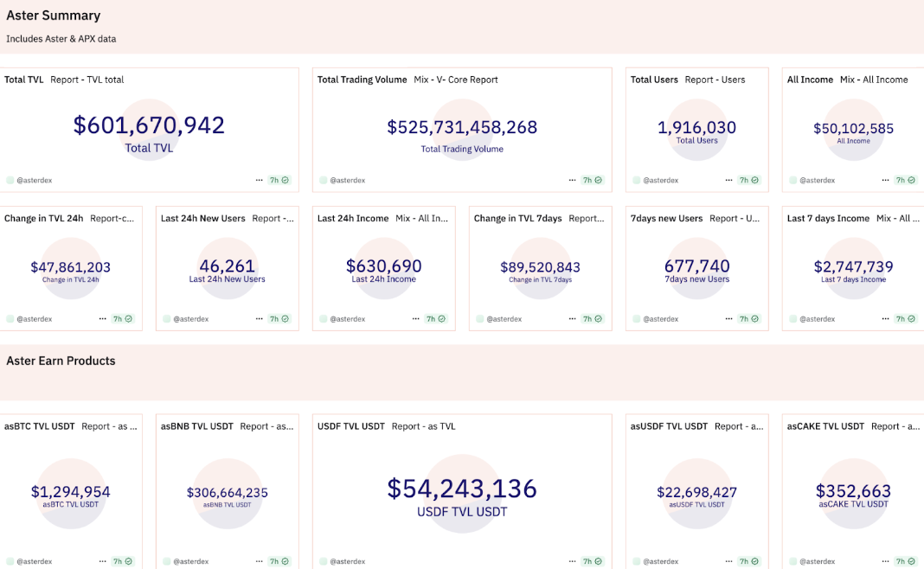Click the asterdex avatar icon on Total TVL card
Image resolution: width=924 pixels, height=569 pixels.
pyautogui.click(x=10, y=181)
